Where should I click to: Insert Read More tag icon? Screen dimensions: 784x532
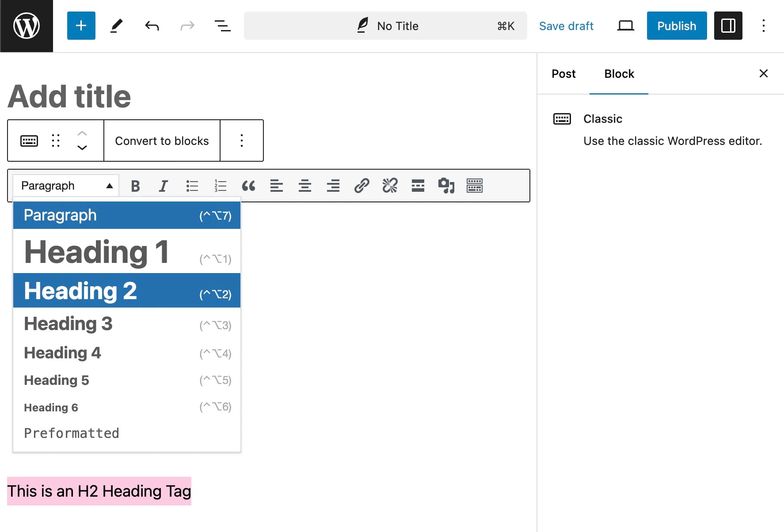click(x=418, y=186)
